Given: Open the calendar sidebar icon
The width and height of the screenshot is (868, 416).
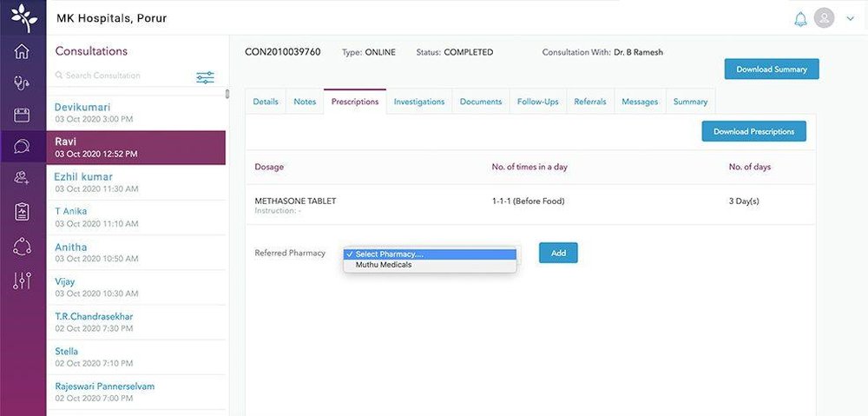Looking at the screenshot, I should pyautogui.click(x=23, y=116).
